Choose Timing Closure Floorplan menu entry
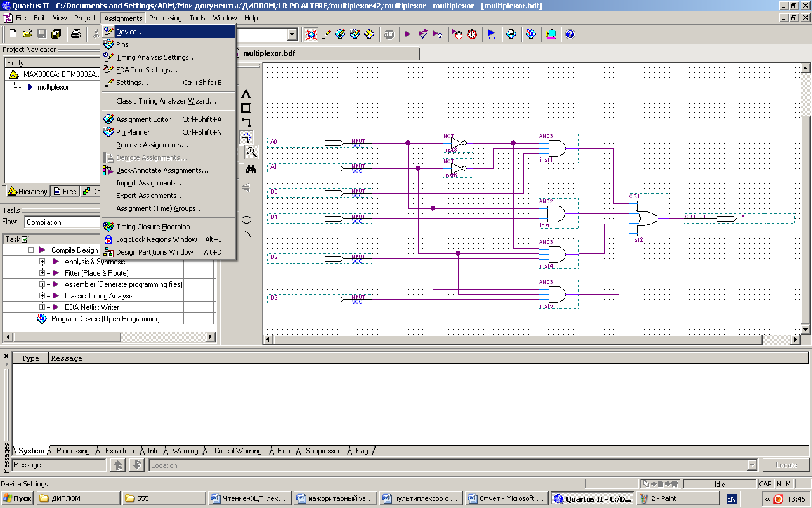Image resolution: width=812 pixels, height=508 pixels. click(x=169, y=227)
